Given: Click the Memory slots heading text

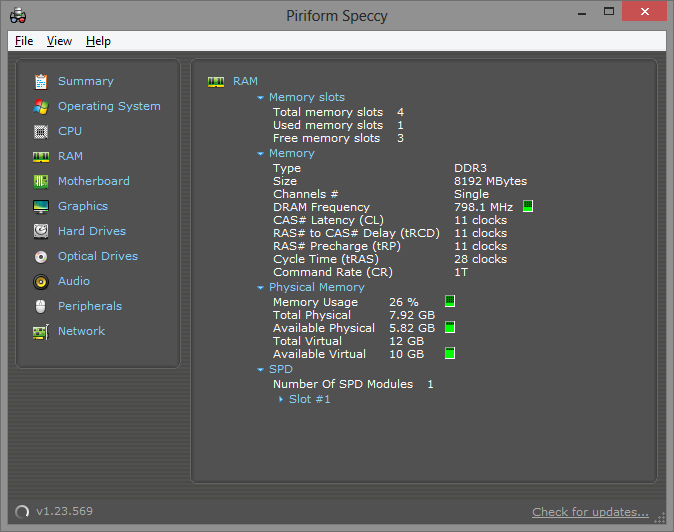Looking at the screenshot, I should (x=307, y=97).
